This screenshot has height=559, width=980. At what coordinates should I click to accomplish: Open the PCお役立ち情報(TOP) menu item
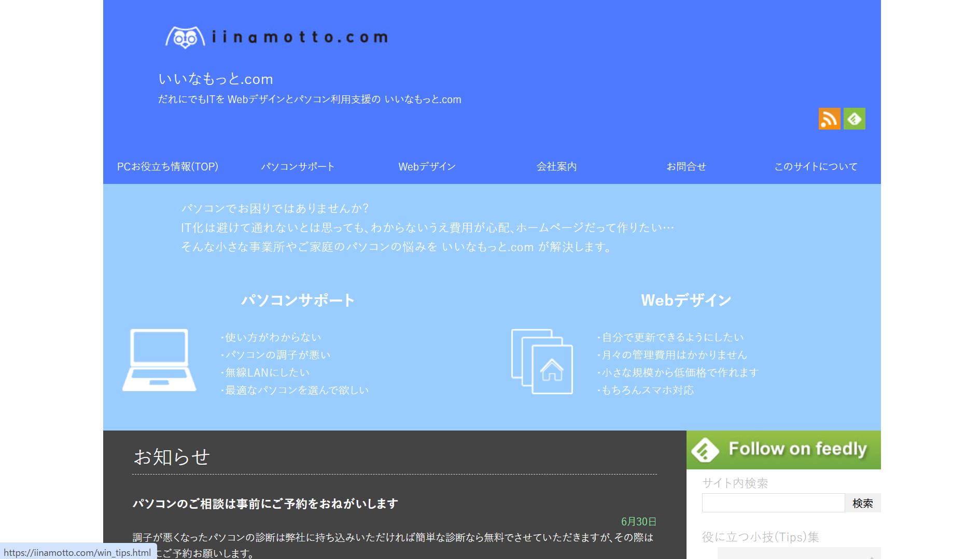167,166
